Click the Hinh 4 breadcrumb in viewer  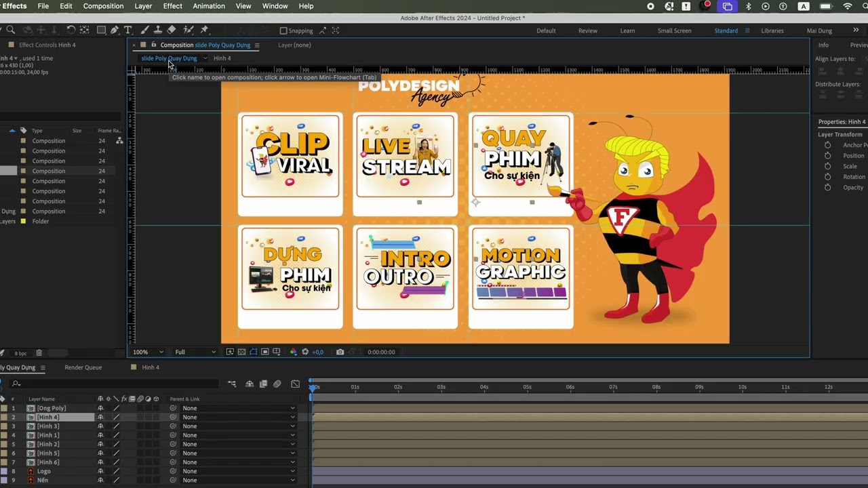point(222,58)
